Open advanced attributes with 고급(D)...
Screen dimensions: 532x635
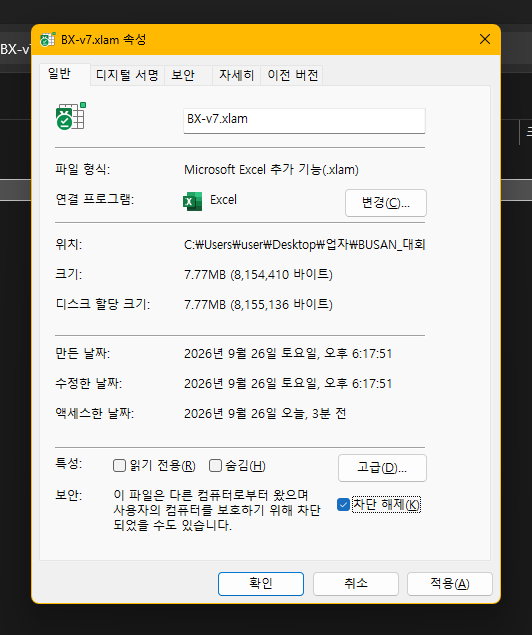coord(382,468)
